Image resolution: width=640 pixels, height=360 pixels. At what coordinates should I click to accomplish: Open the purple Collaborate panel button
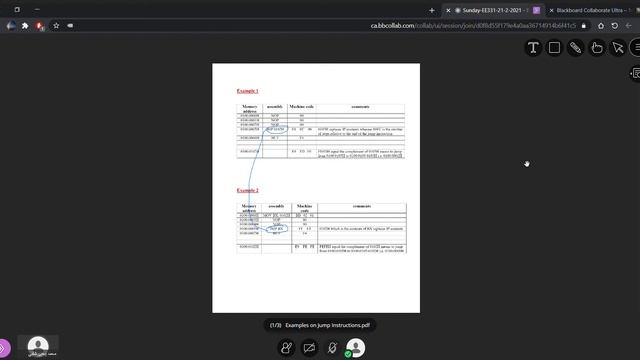tap(3, 349)
